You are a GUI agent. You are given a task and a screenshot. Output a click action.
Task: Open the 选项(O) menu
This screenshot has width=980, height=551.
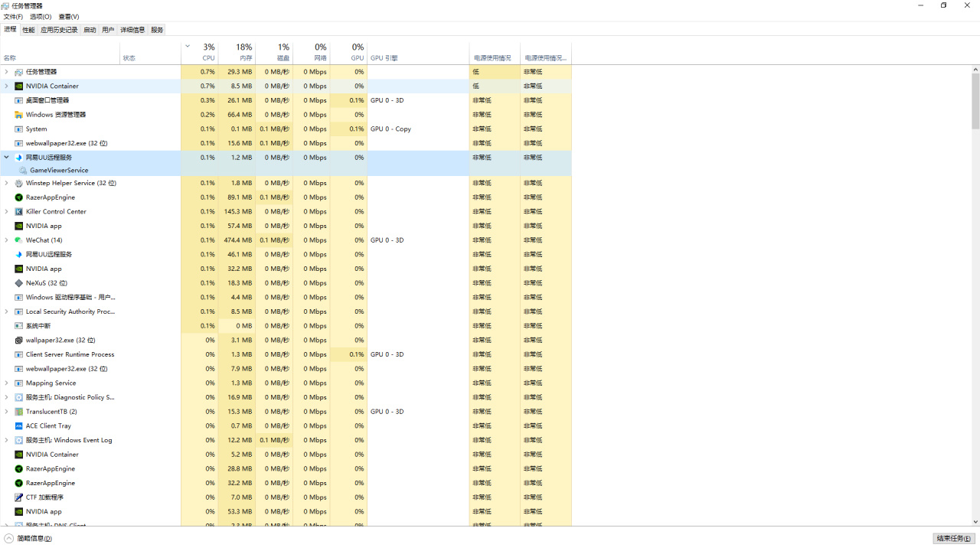coord(41,17)
